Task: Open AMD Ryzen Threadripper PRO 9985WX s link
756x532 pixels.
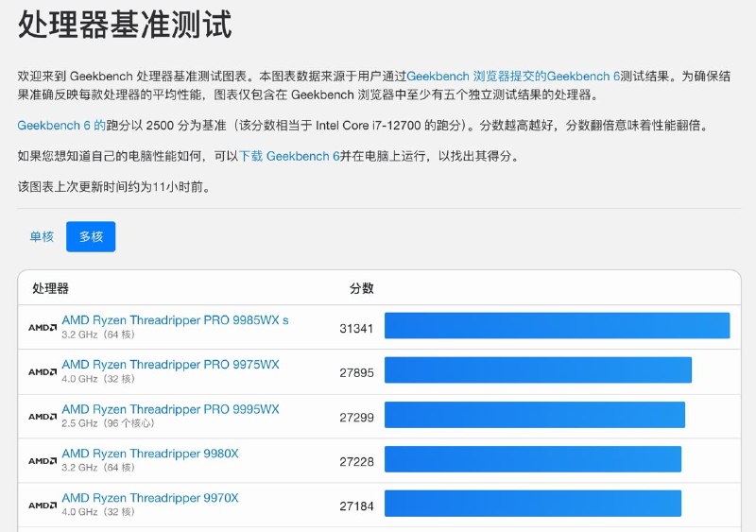Action: (x=175, y=320)
